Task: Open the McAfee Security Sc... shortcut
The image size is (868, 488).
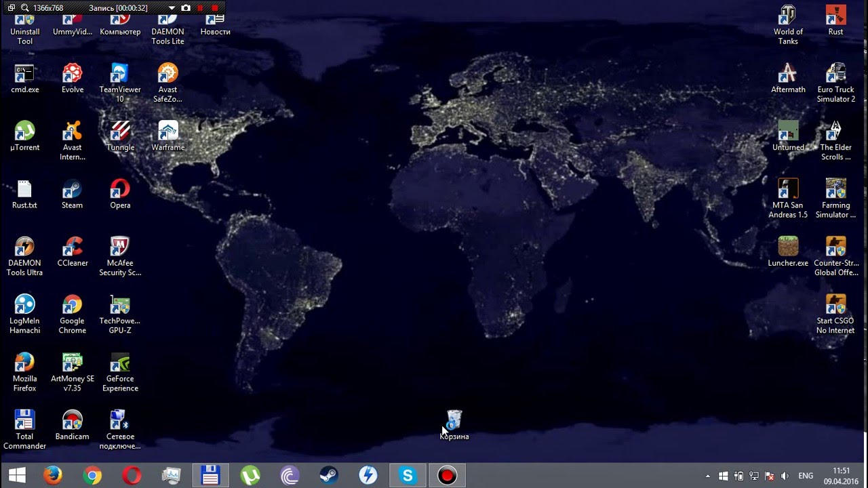Action: (x=120, y=257)
